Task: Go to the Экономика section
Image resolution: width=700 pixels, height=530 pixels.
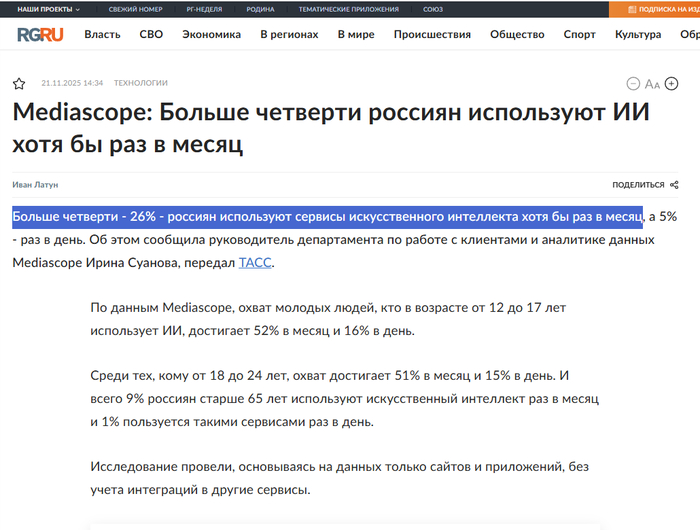Action: click(211, 34)
